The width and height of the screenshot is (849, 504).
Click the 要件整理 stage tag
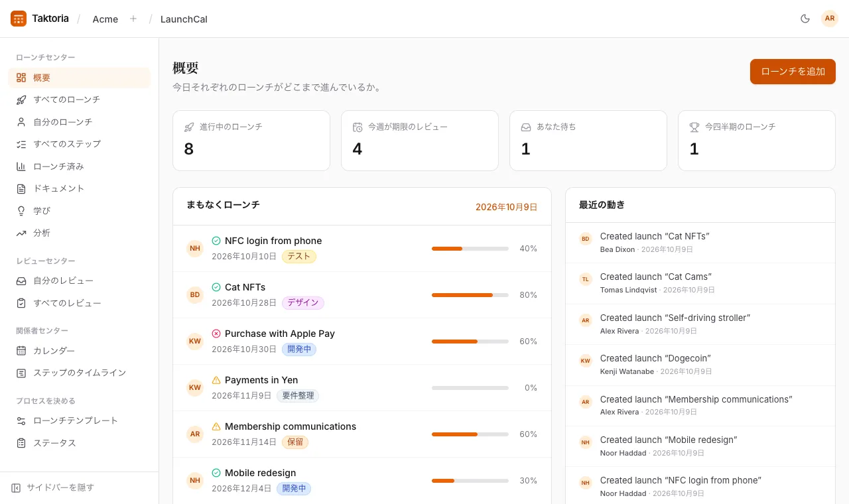pos(298,396)
